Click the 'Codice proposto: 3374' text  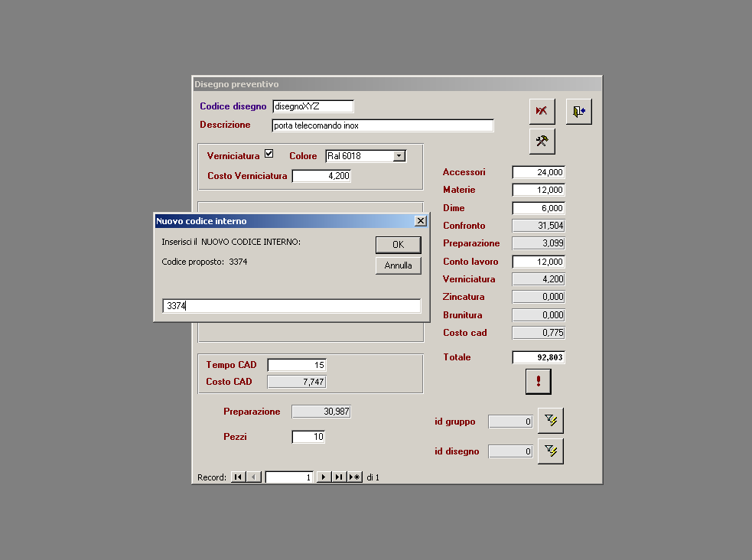204,262
